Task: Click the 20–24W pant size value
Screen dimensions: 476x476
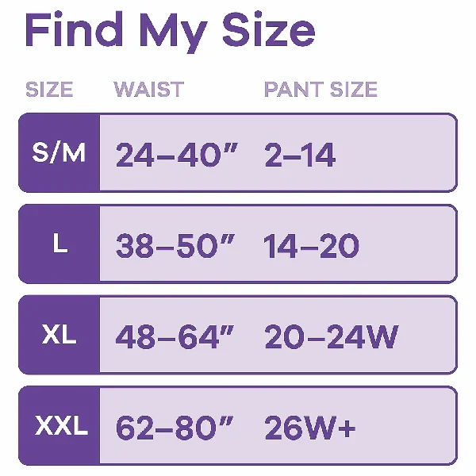Action: coord(331,337)
